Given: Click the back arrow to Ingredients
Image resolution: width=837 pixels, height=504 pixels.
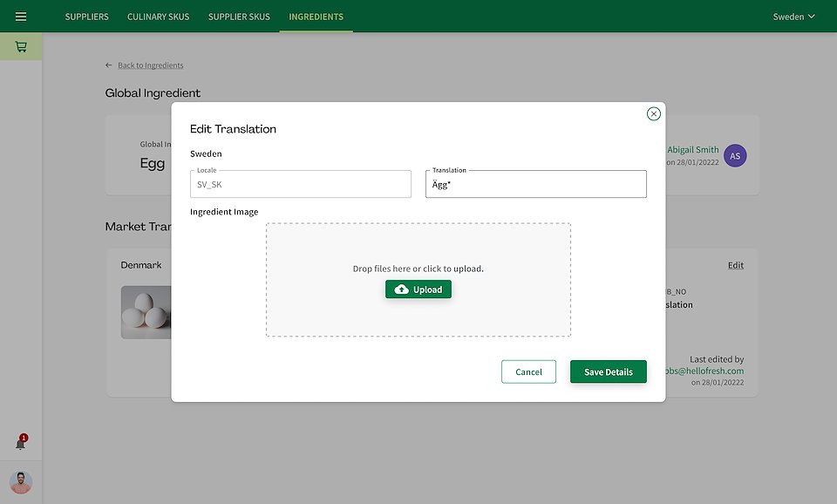Looking at the screenshot, I should (109, 65).
